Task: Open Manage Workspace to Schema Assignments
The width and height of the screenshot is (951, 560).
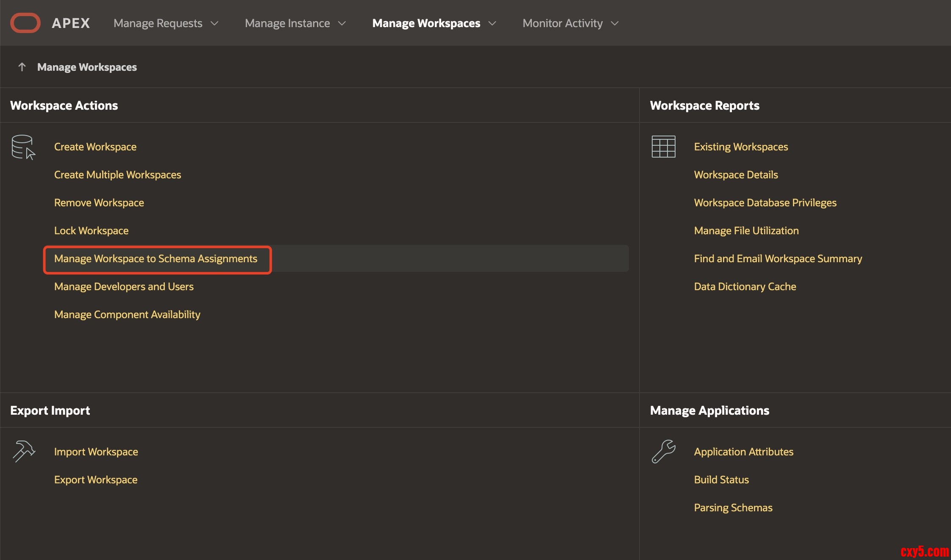Action: click(156, 258)
